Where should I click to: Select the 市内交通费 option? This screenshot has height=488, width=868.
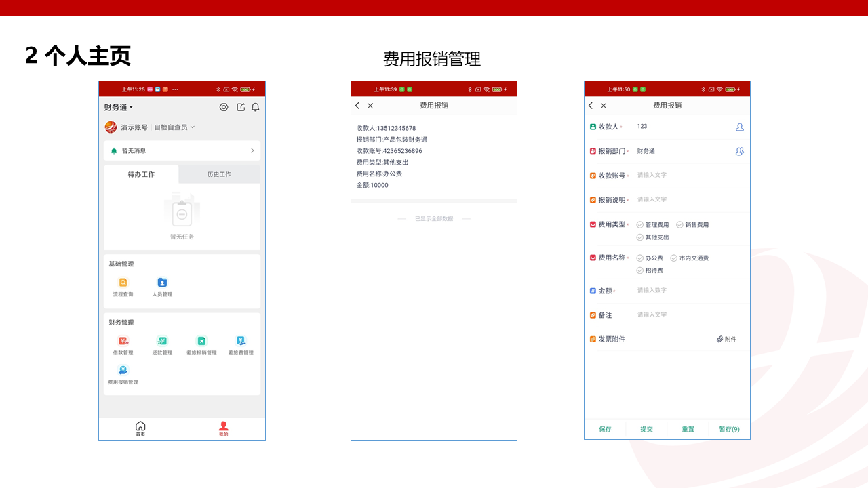click(x=690, y=258)
